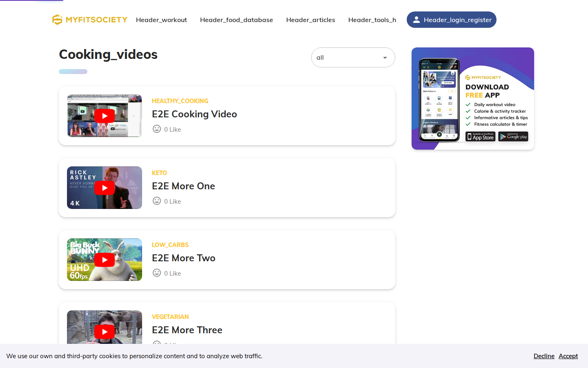Viewport: 588px width, 368px height.
Task: Play the E2E Cooking Video thumbnail
Action: point(105,116)
